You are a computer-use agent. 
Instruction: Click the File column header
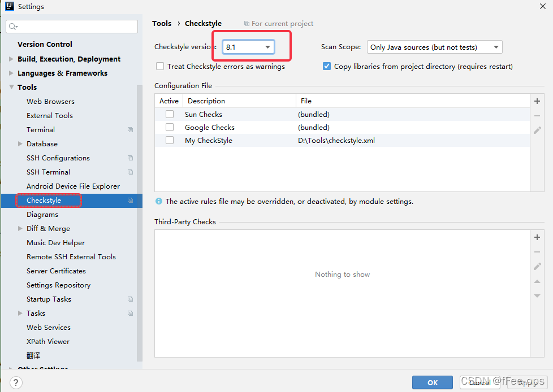[x=413, y=101]
